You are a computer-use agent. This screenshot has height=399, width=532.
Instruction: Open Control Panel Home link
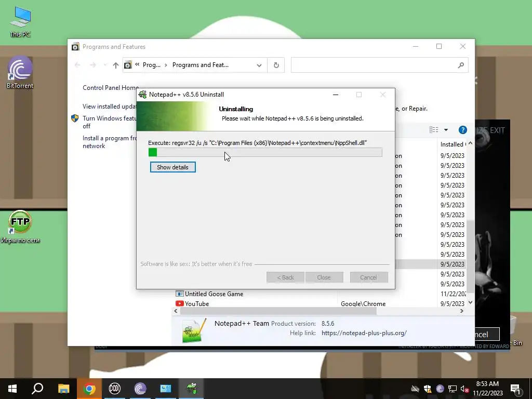[111, 87]
